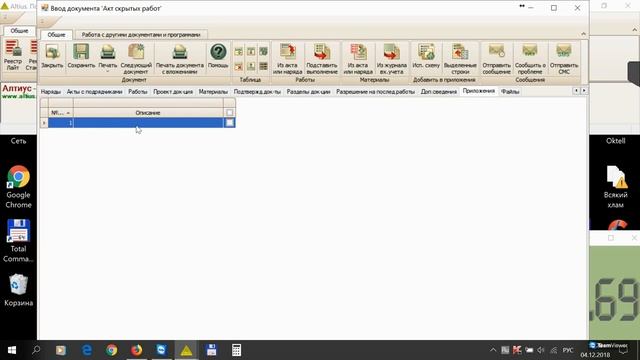Open the Windows Start menu
The height and width of the screenshot is (360, 640).
[12, 350]
